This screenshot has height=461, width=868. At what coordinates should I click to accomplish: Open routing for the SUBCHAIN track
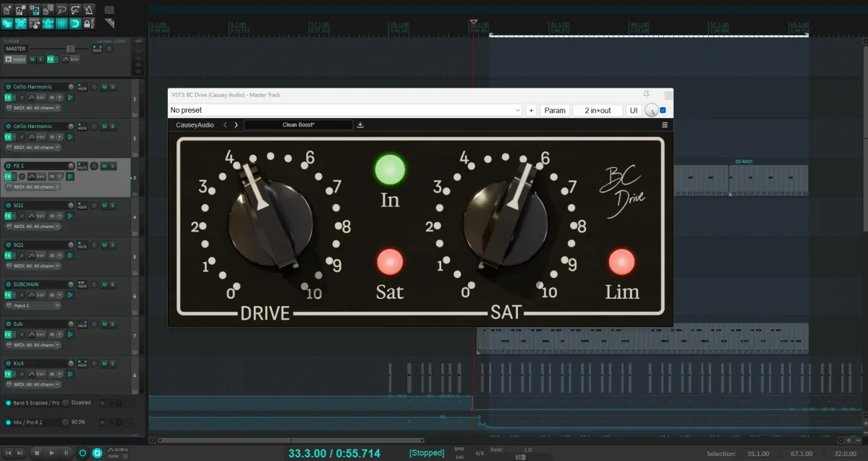[x=82, y=284]
